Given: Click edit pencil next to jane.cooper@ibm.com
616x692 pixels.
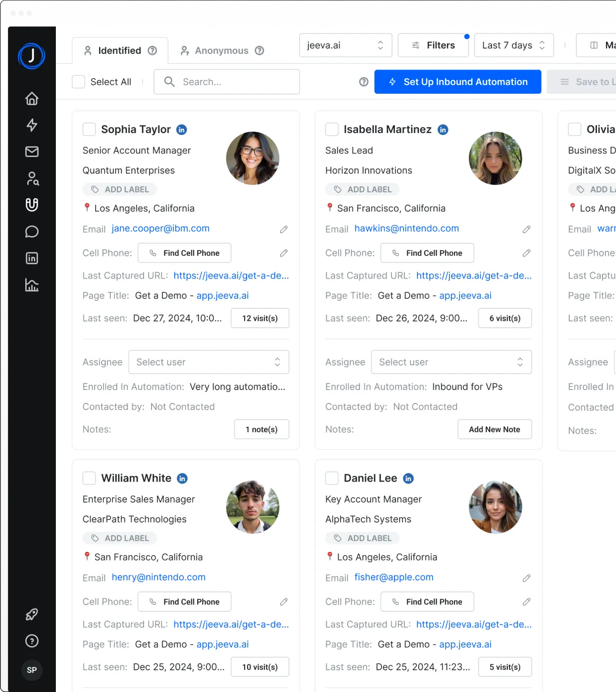Looking at the screenshot, I should point(284,230).
